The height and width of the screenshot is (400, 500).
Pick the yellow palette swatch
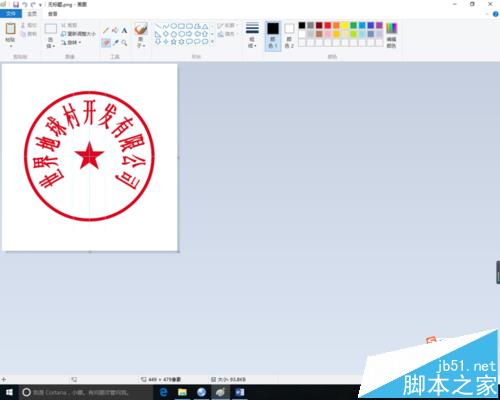[x=345, y=25]
